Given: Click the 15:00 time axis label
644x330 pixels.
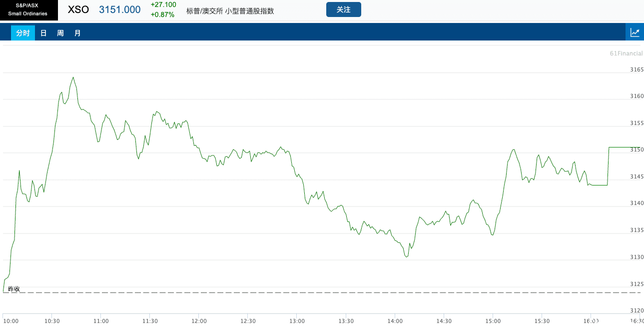Looking at the screenshot, I should click(493, 321).
